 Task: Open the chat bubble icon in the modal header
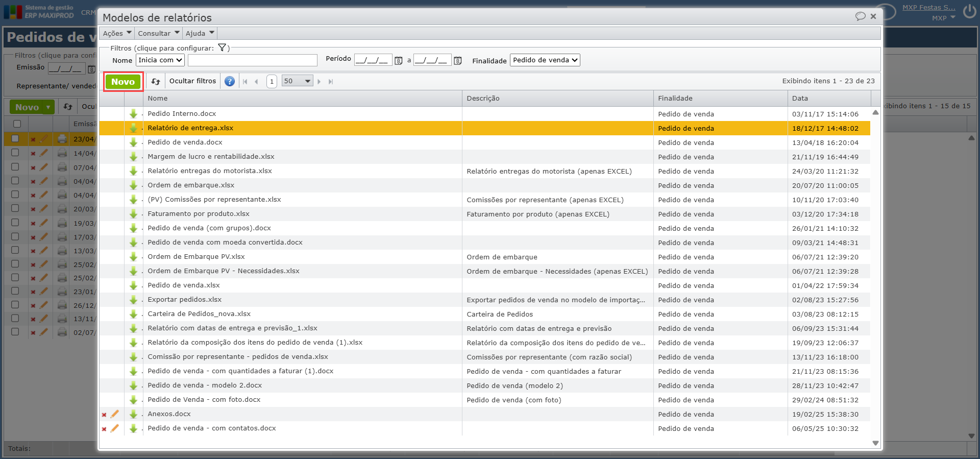tap(860, 16)
